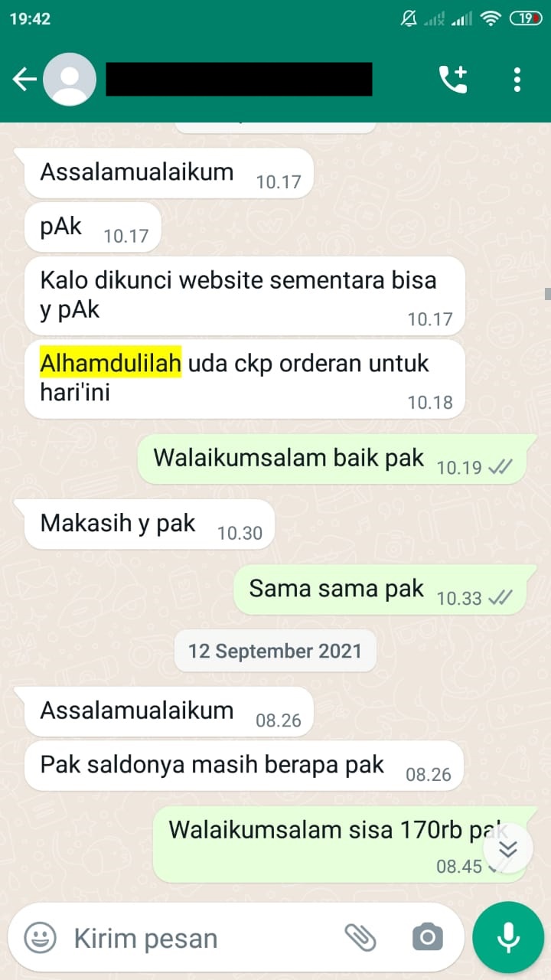This screenshot has width=551, height=980.
Task: Jump to latest with double-chevron button
Action: click(508, 849)
